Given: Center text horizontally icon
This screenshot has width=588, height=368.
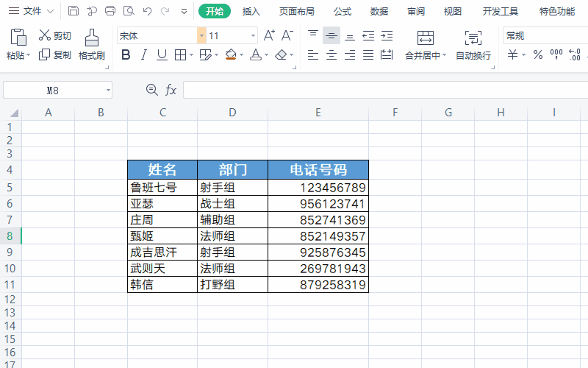Looking at the screenshot, I should 331,55.
